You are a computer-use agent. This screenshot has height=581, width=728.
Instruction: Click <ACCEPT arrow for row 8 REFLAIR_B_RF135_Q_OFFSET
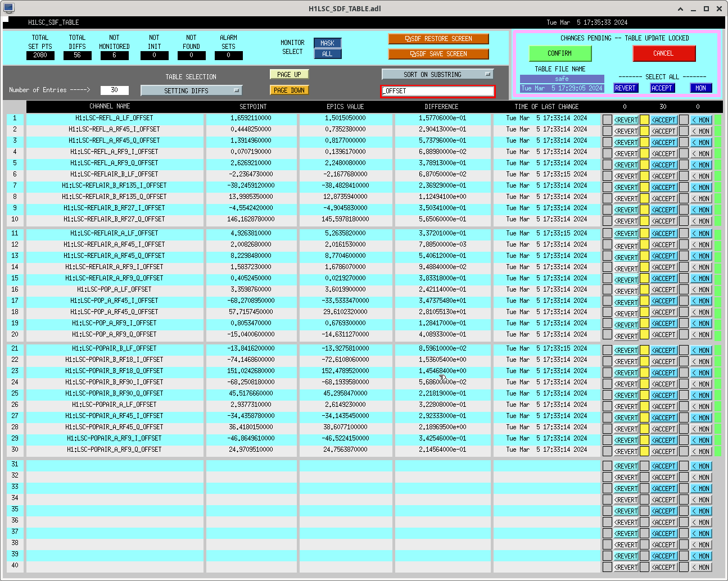point(663,199)
